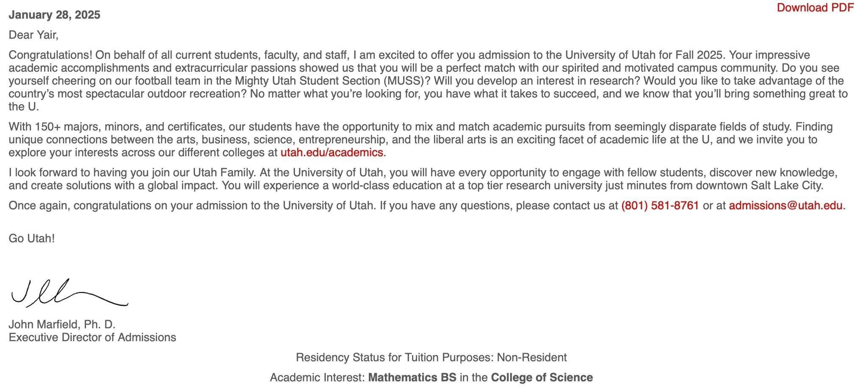Image resolution: width=868 pixels, height=389 pixels.
Task: Click the Residency Status for Tuition Purposes line
Action: tap(431, 358)
